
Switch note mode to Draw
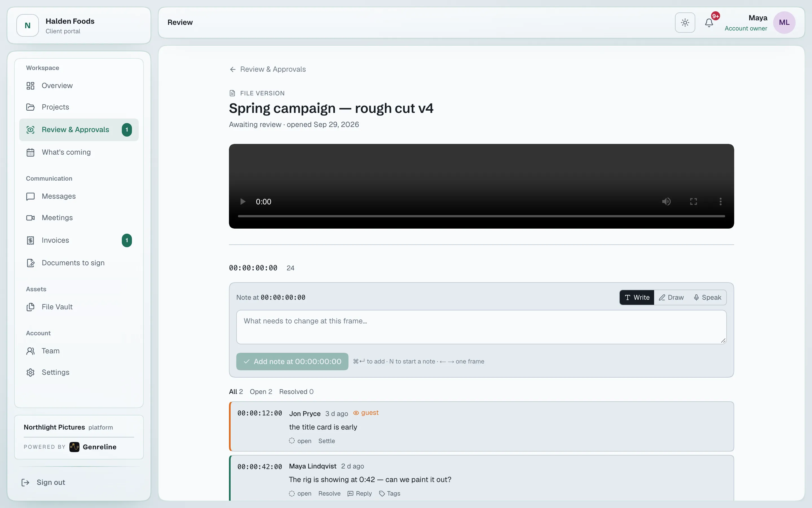(671, 297)
